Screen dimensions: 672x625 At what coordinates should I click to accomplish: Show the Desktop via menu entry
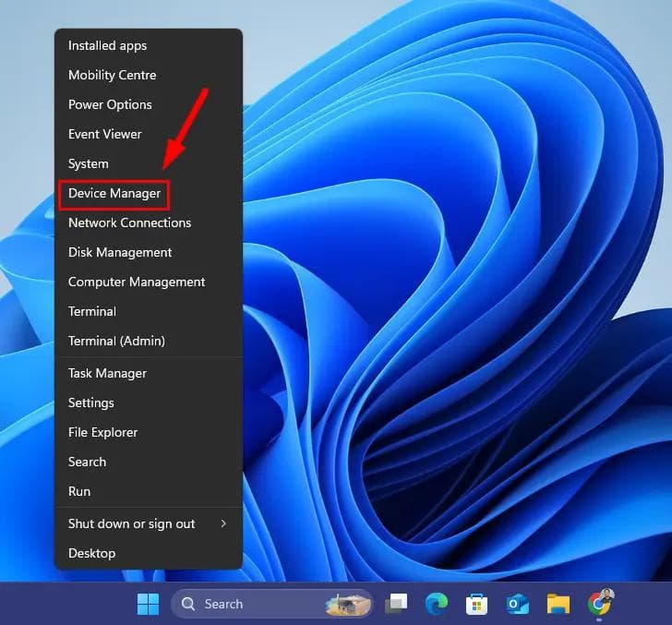pyautogui.click(x=149, y=553)
